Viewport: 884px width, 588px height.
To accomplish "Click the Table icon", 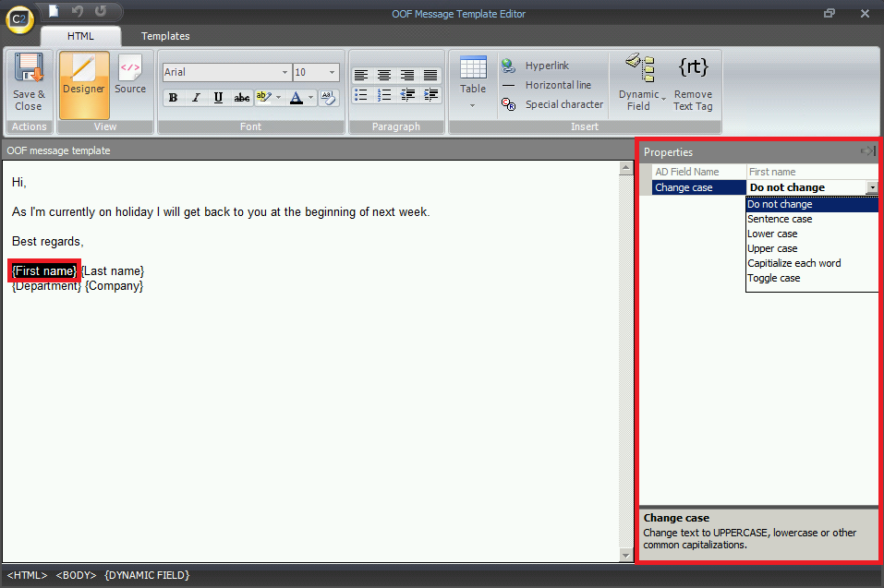I will click(473, 67).
